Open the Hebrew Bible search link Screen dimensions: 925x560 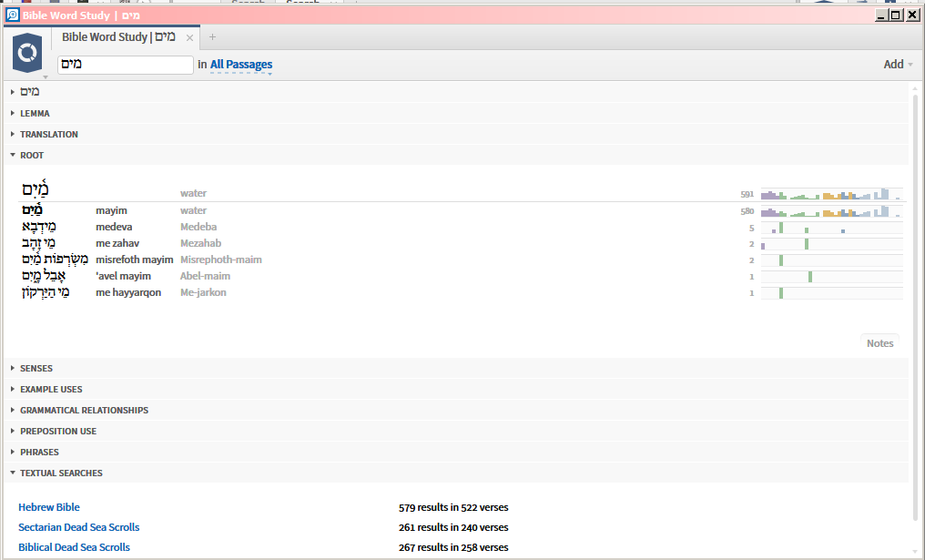[49, 507]
